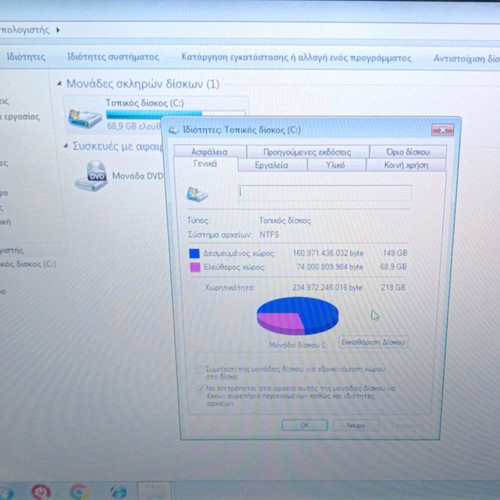This screenshot has height=500, width=500.
Task: Click the volume label text field
Action: pyautogui.click(x=325, y=193)
